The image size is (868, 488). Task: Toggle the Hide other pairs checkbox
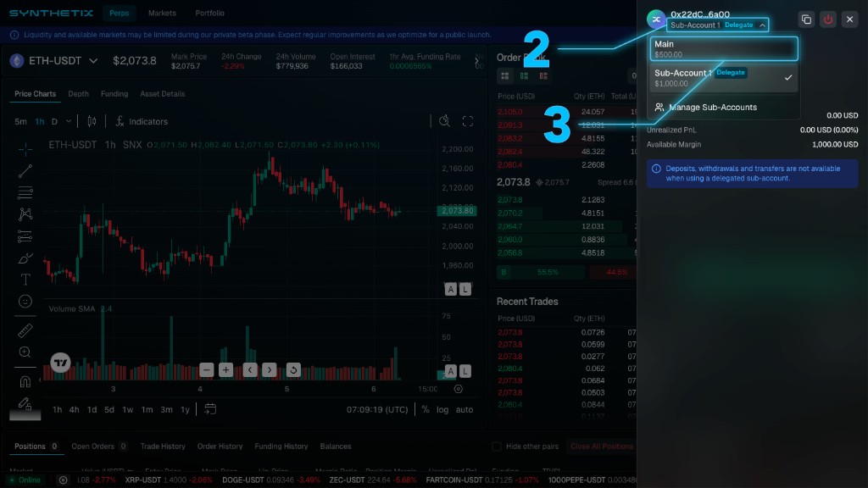pos(497,446)
